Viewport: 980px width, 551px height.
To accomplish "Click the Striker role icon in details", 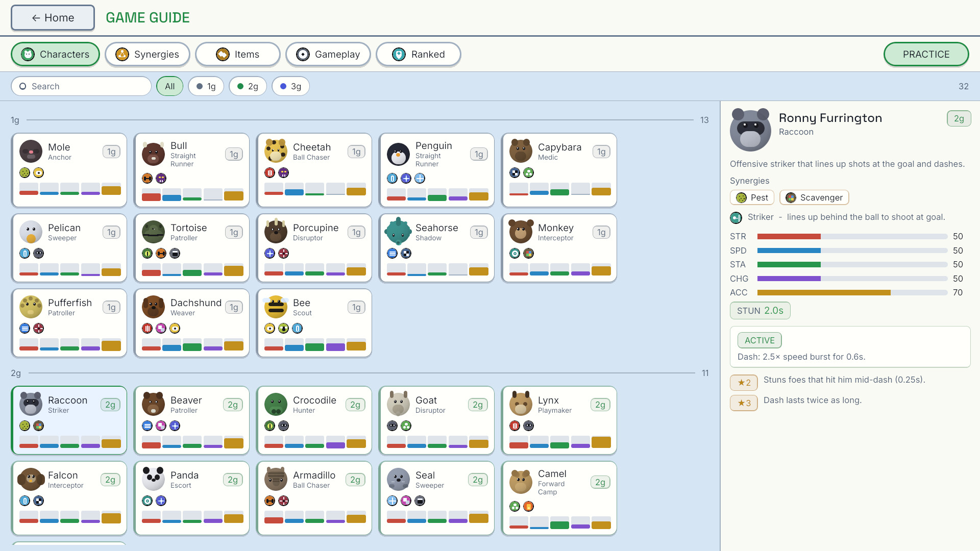I will [x=736, y=218].
